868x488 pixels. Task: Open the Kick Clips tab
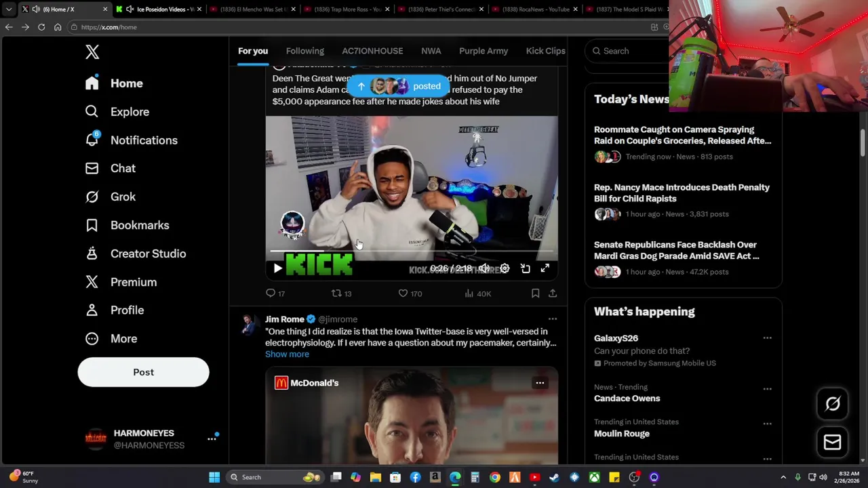[x=545, y=51]
